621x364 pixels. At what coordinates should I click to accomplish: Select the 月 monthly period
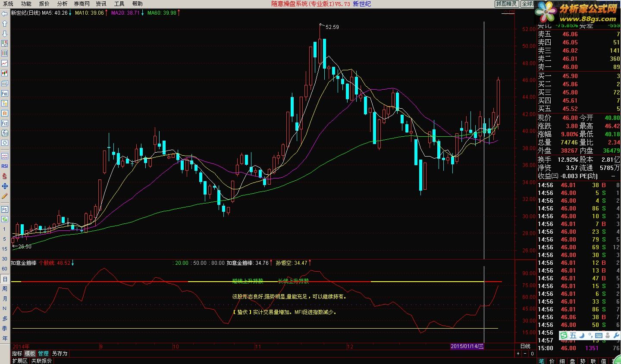pos(5,298)
